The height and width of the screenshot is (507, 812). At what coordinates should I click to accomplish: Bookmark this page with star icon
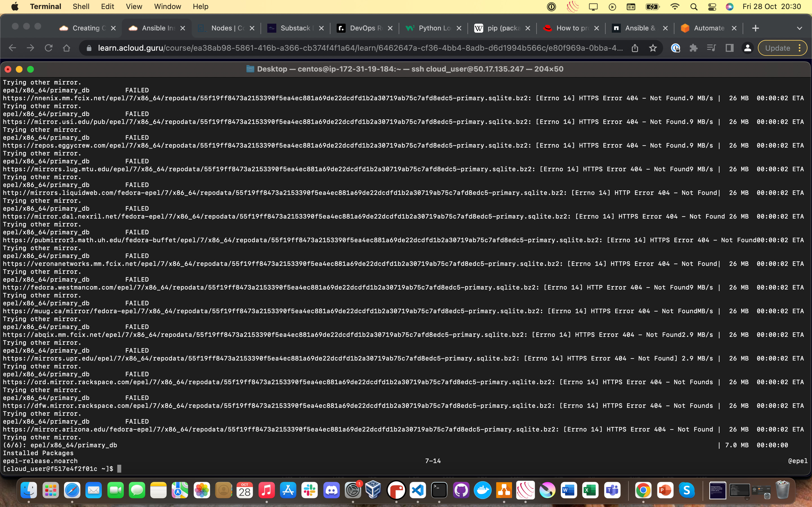pos(653,48)
